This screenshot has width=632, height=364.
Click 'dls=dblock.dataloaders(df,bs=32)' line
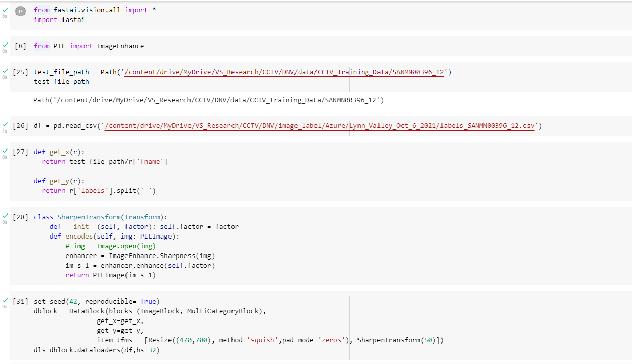coord(97,350)
